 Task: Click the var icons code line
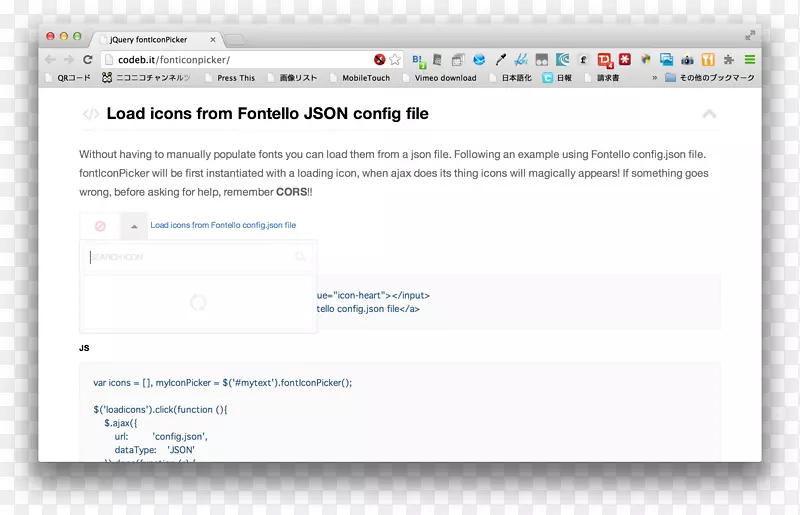tap(222, 383)
